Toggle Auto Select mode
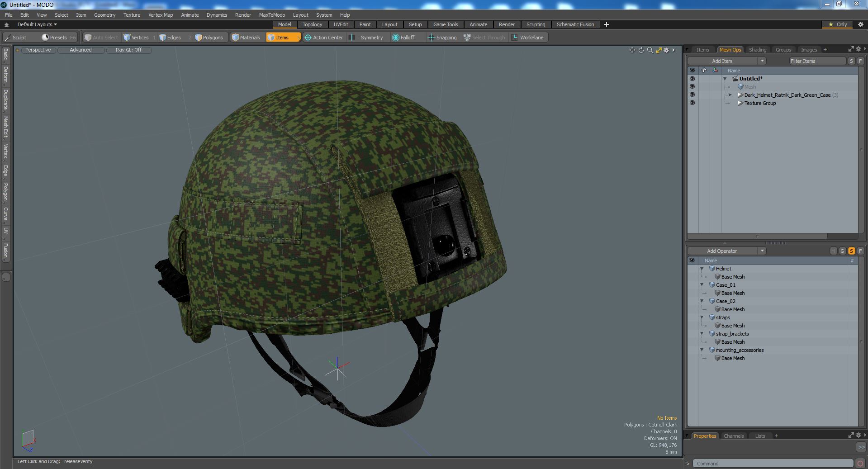Image resolution: width=868 pixels, height=469 pixels. pos(101,38)
